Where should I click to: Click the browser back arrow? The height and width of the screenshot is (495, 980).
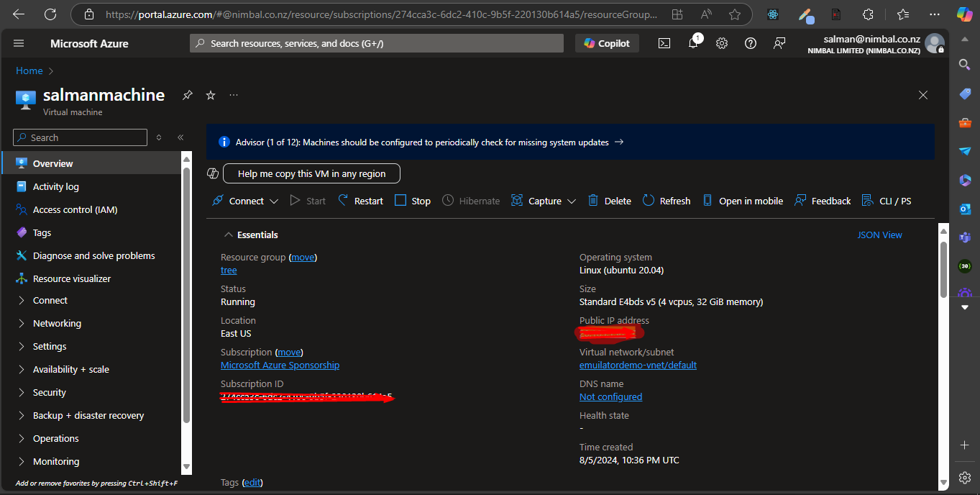click(x=19, y=14)
